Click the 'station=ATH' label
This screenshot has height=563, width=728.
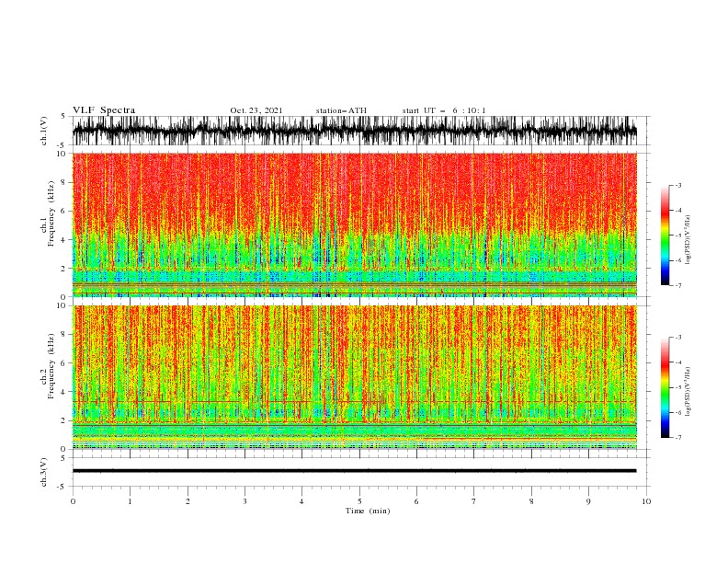[341, 110]
